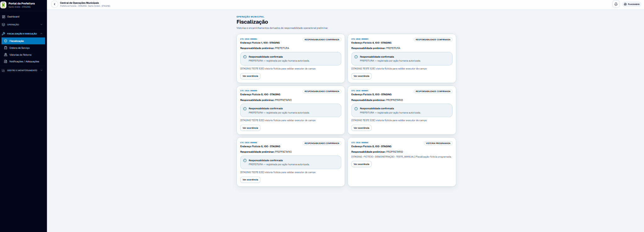Click Ver ocorrência on Endereço Fictício 4 card
This screenshot has height=232, width=644.
pyautogui.click(x=361, y=76)
